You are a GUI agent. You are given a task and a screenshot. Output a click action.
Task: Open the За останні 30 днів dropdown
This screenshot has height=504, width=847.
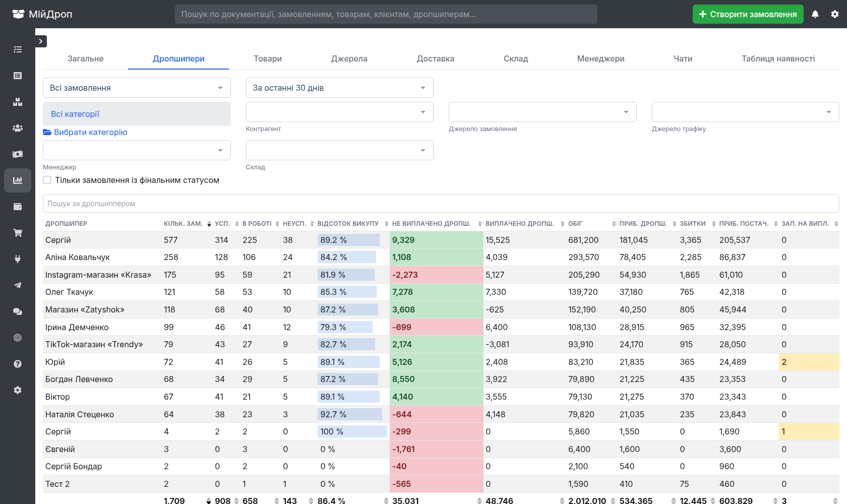pyautogui.click(x=339, y=88)
